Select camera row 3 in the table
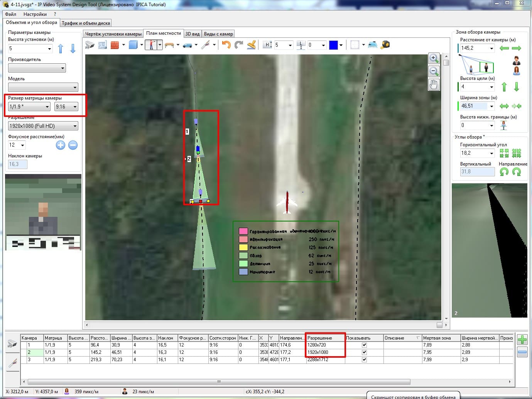The width and height of the screenshot is (532, 399). coord(267,360)
